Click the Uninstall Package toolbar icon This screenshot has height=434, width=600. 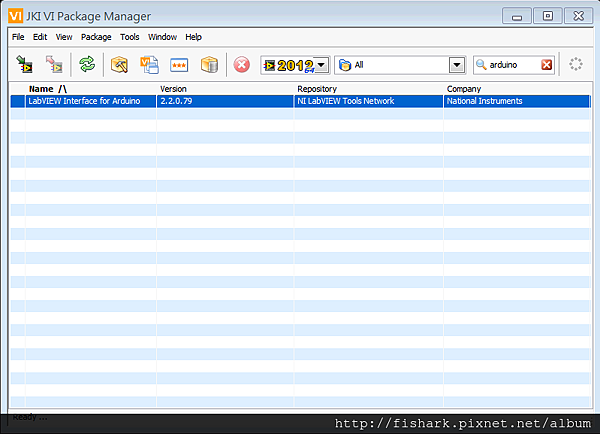tap(54, 64)
